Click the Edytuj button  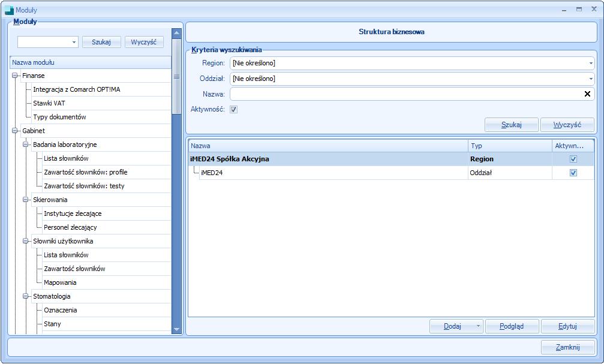567,326
